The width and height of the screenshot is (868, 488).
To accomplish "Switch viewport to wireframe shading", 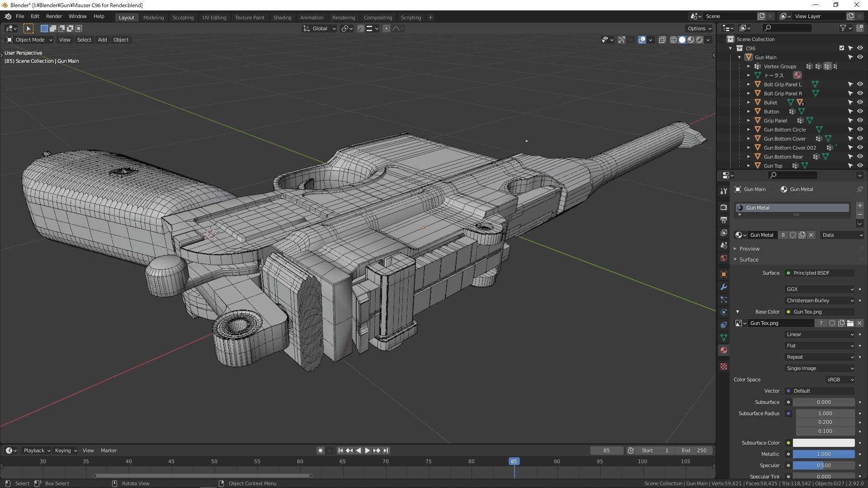I will pyautogui.click(x=673, y=40).
